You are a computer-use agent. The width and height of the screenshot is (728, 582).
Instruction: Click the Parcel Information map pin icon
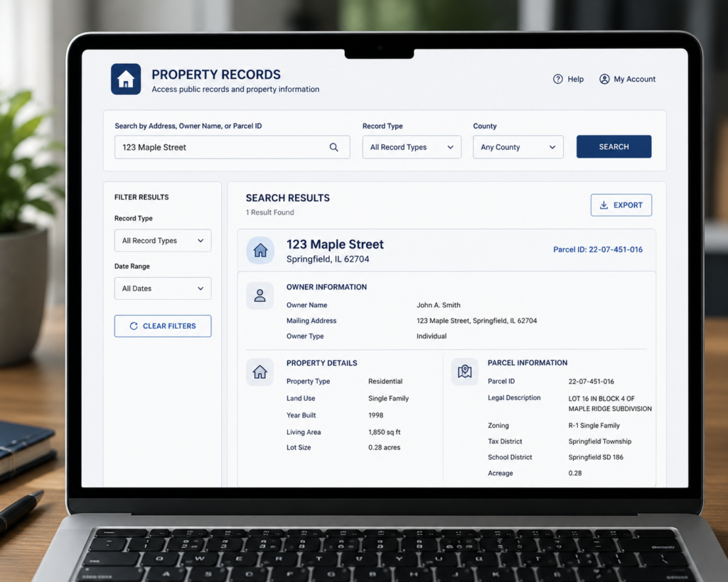pyautogui.click(x=465, y=371)
